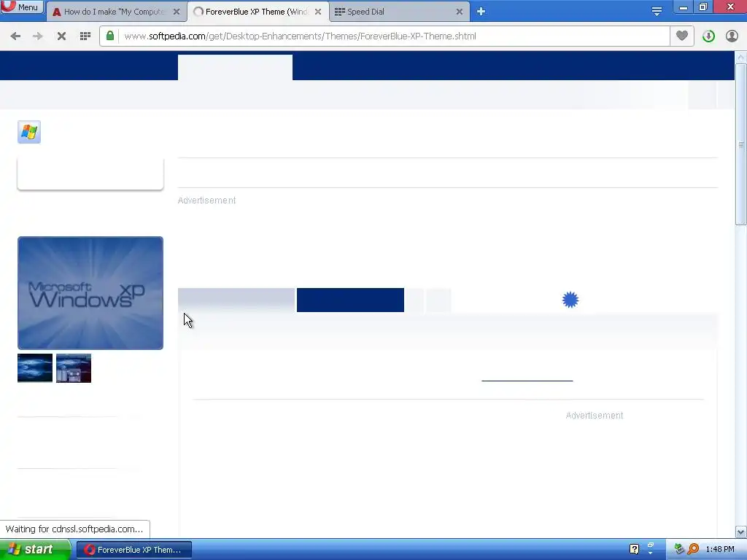Switch to the ForeverBlue XP Theme tab

point(256,12)
